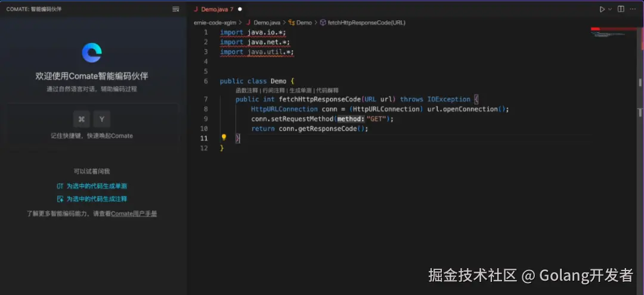The width and height of the screenshot is (644, 295).
Task: Click 'public class Demo' declaration
Action: (x=253, y=81)
